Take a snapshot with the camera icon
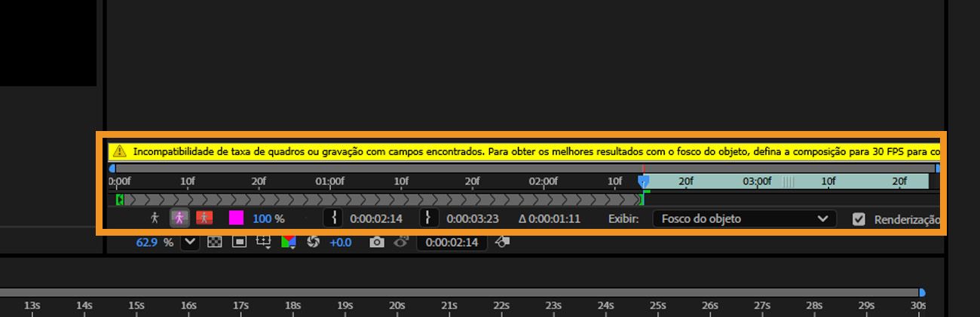The height and width of the screenshot is (317, 980). pyautogui.click(x=377, y=242)
